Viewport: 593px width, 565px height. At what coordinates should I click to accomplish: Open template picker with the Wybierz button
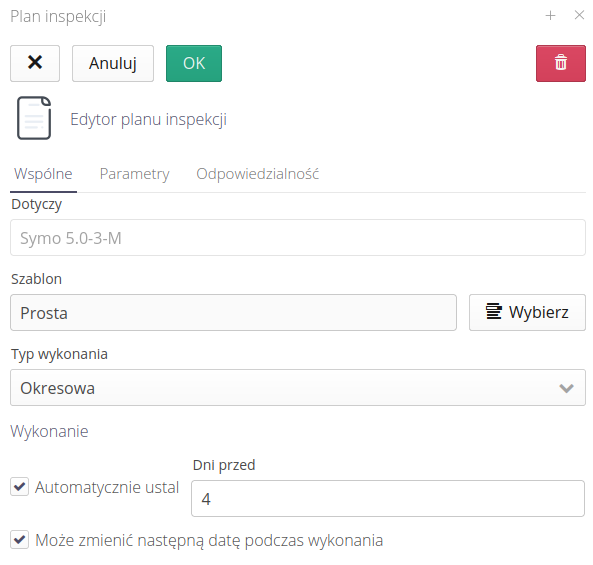coord(527,312)
